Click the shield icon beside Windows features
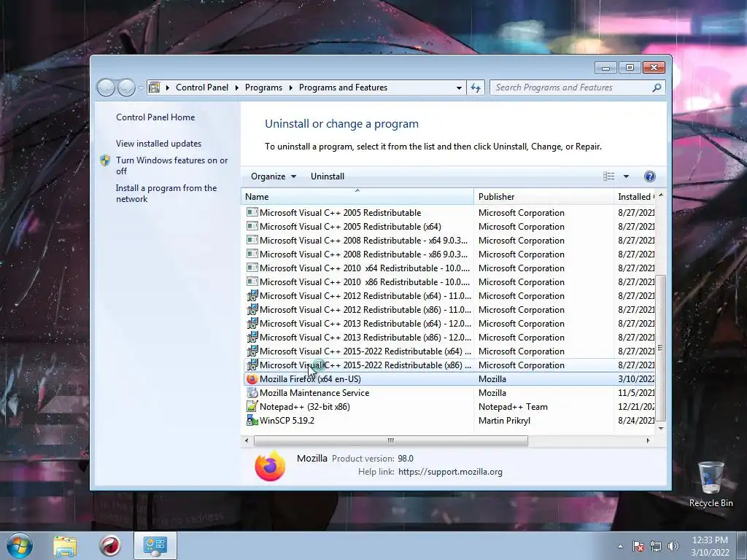 pos(105,160)
